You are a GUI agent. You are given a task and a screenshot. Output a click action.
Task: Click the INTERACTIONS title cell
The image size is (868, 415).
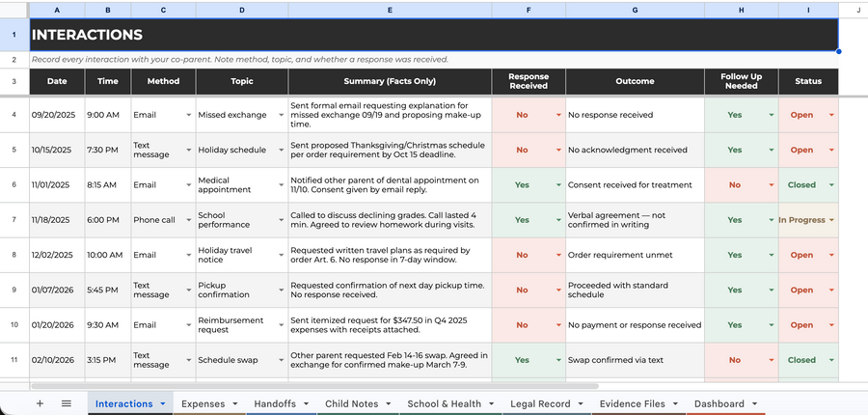click(434, 35)
